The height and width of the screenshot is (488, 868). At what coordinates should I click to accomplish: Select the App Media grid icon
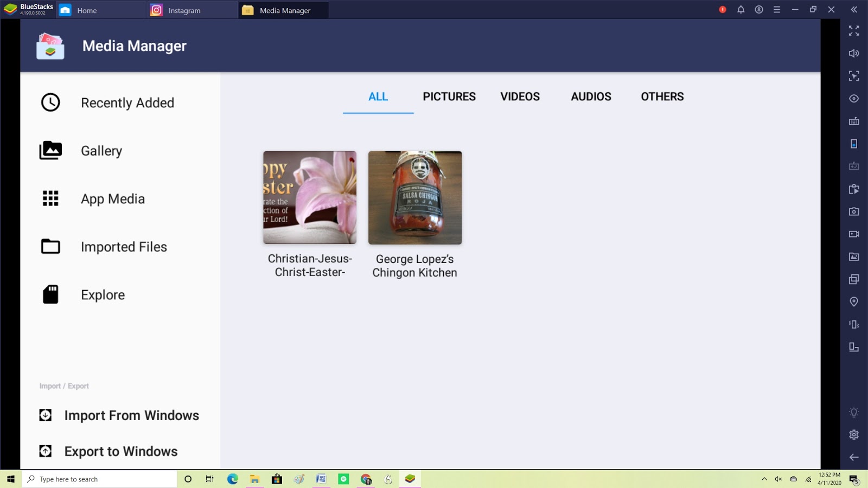pos(50,198)
